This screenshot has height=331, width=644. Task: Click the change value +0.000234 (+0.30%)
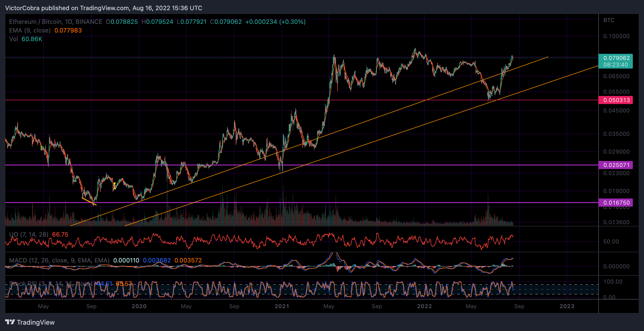pyautogui.click(x=275, y=22)
